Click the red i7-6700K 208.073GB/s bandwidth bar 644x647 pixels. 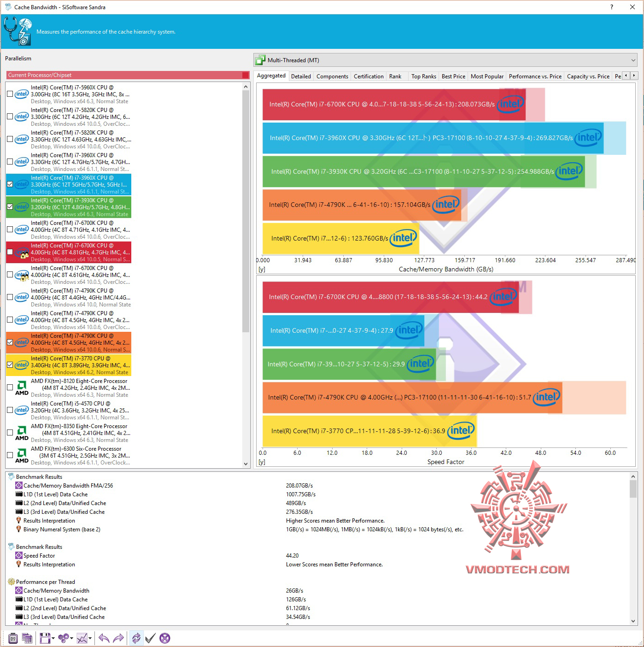[x=394, y=104]
